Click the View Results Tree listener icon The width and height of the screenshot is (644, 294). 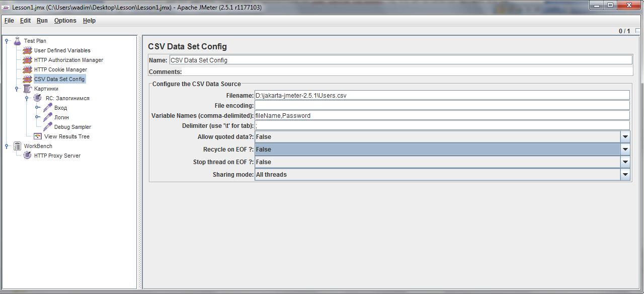(37, 136)
